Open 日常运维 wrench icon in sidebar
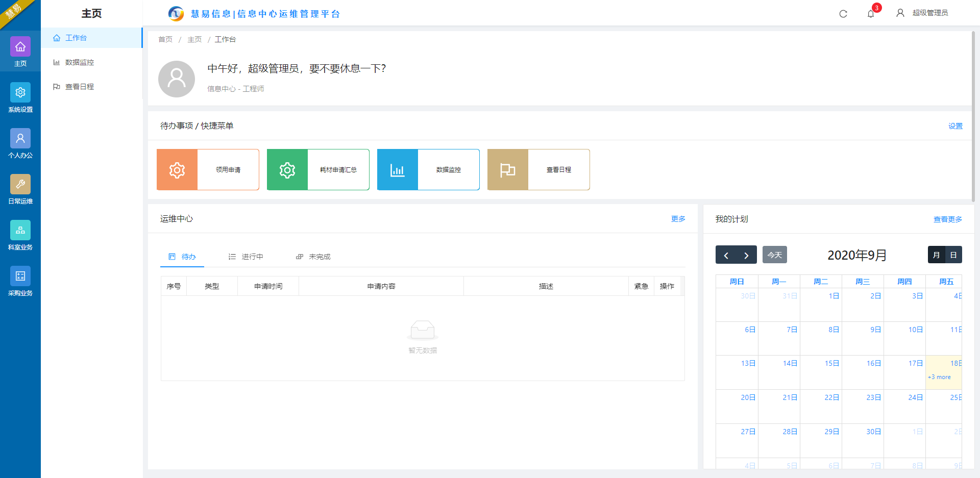This screenshot has height=478, width=980. [20, 189]
